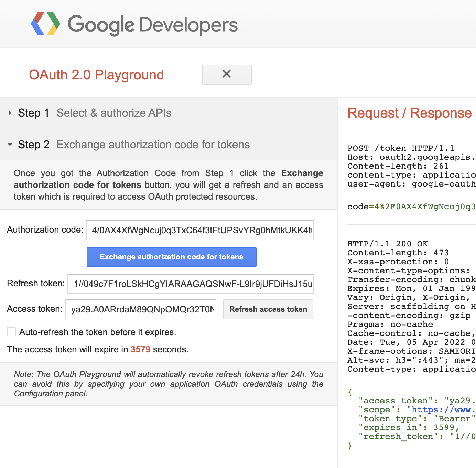Click the 'Pragma: no-cache' header line
The width and height of the screenshot is (476, 468).
tap(390, 324)
